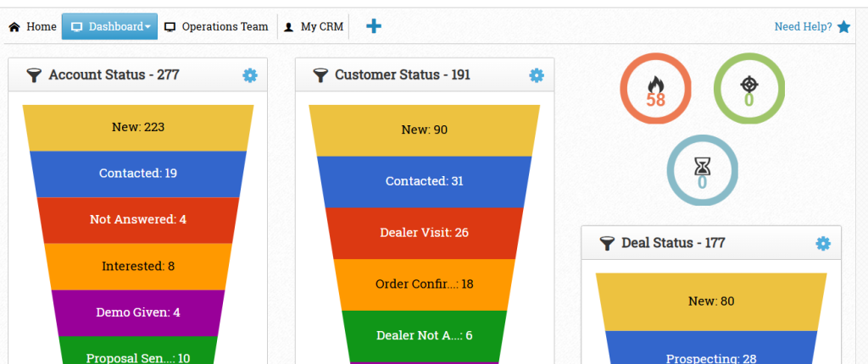Select the blue Contacted: 31 funnel segment

[424, 181]
